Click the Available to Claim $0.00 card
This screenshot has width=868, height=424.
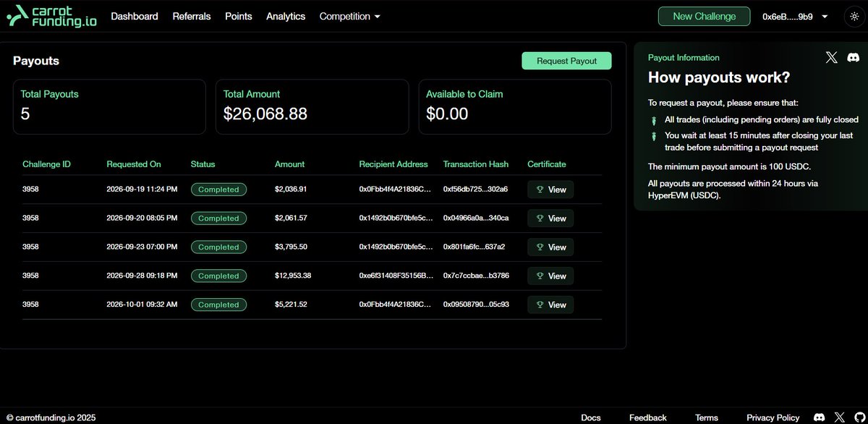(x=515, y=106)
